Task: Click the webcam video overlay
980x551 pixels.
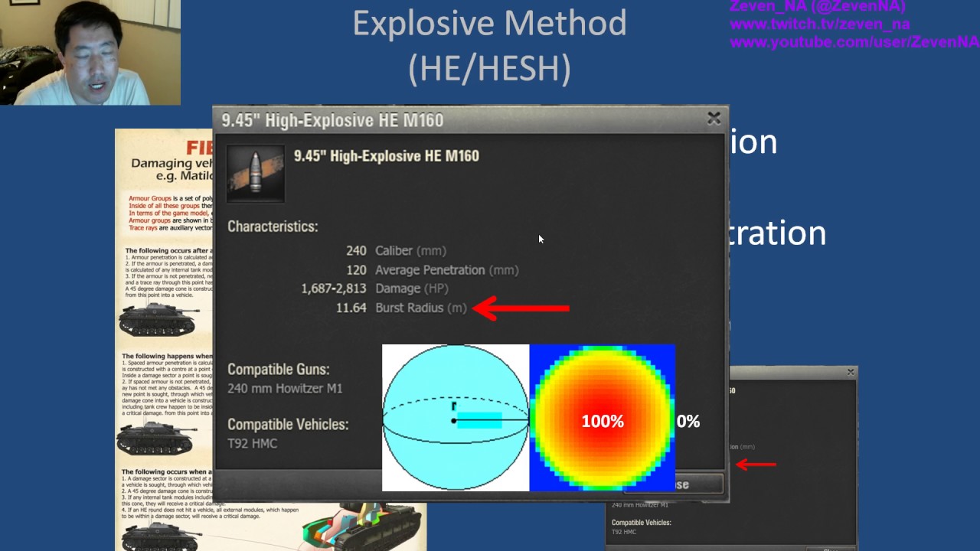Action: point(90,52)
